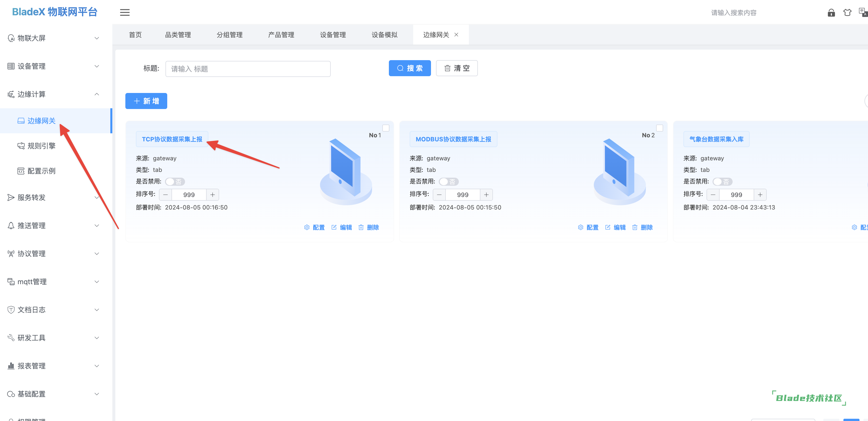The width and height of the screenshot is (868, 421).
Task: Toggle 是否禁用 switch on TCP card
Action: tap(175, 182)
